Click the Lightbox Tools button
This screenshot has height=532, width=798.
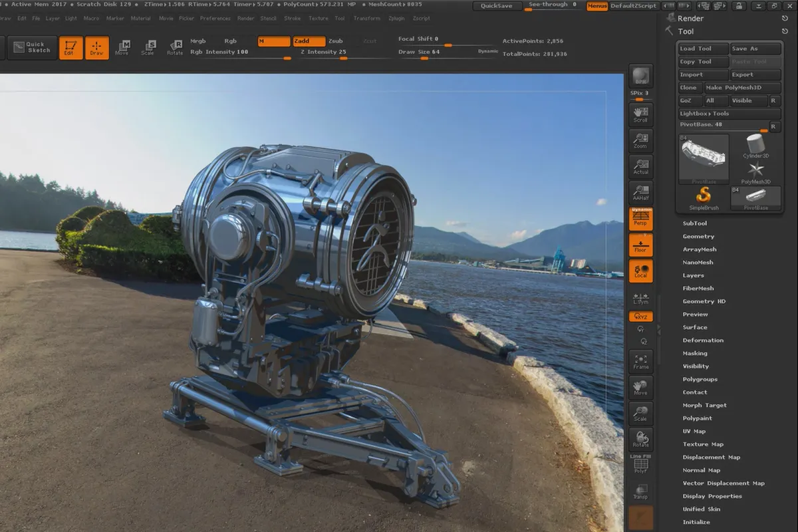click(730, 114)
